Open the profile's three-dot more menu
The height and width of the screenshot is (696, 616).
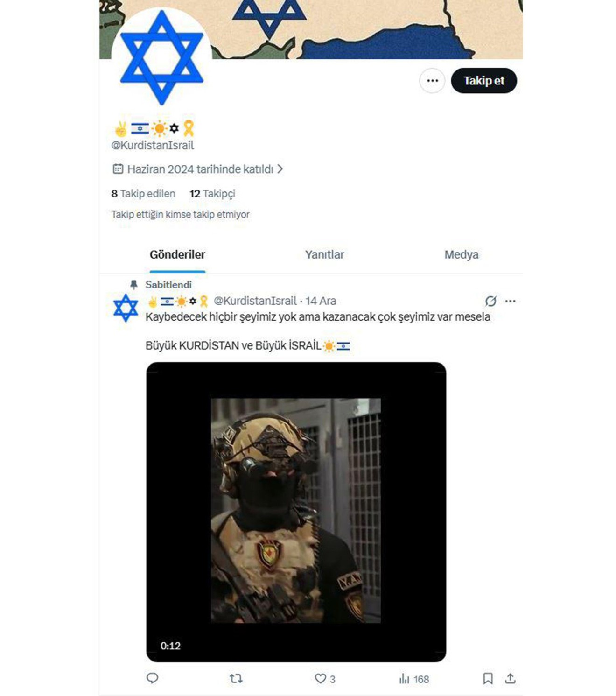pyautogui.click(x=432, y=81)
